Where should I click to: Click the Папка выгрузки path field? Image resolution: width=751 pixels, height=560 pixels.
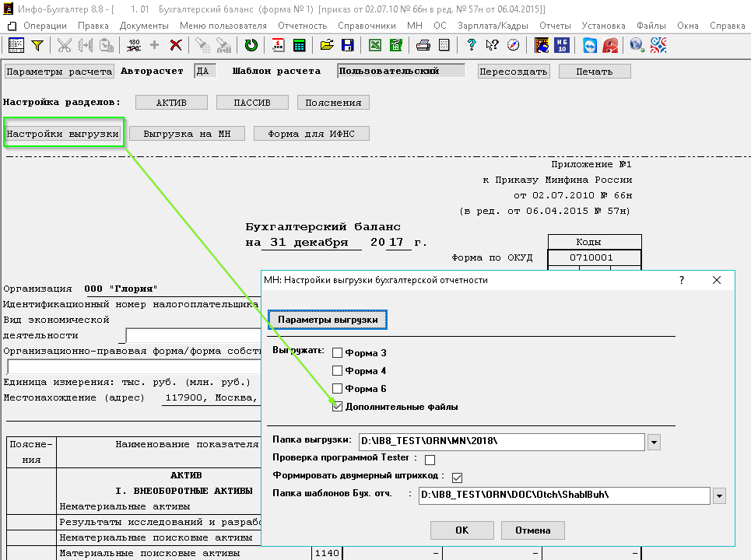pyautogui.click(x=501, y=441)
